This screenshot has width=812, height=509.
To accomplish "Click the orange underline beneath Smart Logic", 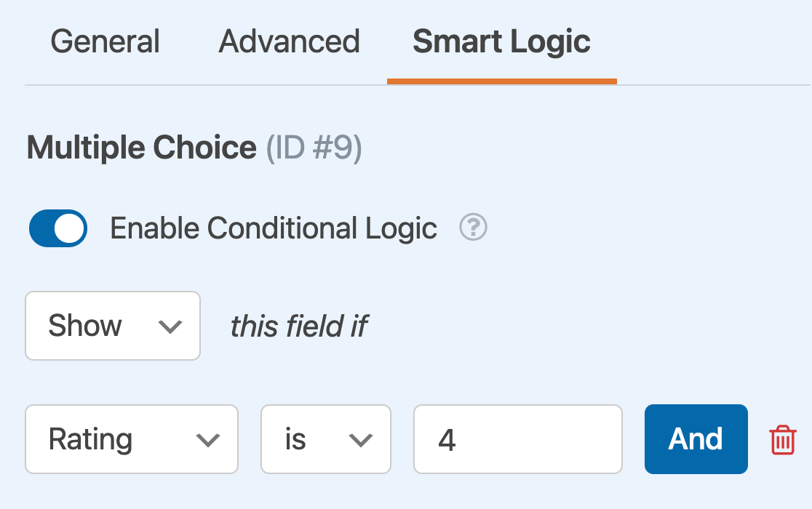I will [x=501, y=81].
